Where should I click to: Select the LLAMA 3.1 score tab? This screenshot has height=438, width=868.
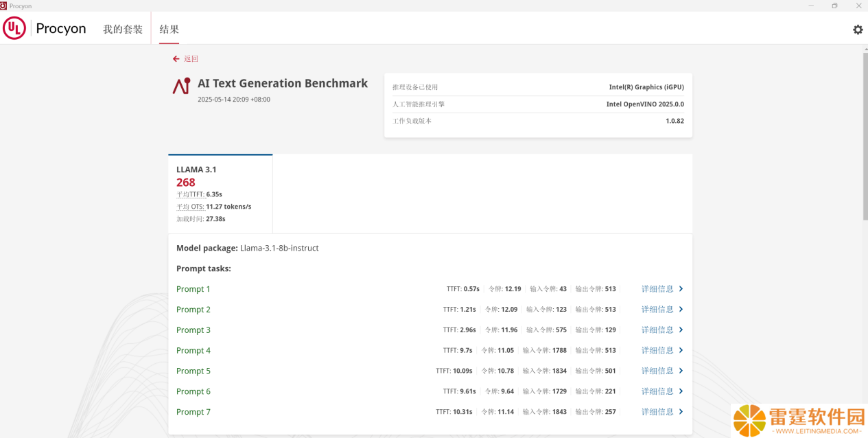(x=220, y=194)
